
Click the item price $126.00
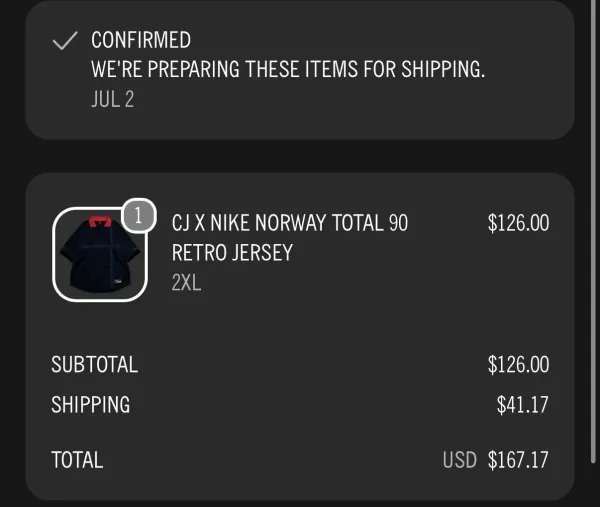[518, 223]
